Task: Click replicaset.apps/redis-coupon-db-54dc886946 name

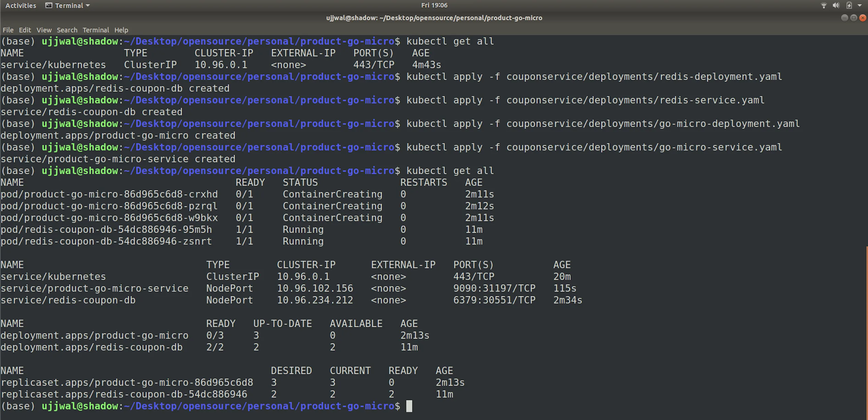Action: (124, 394)
